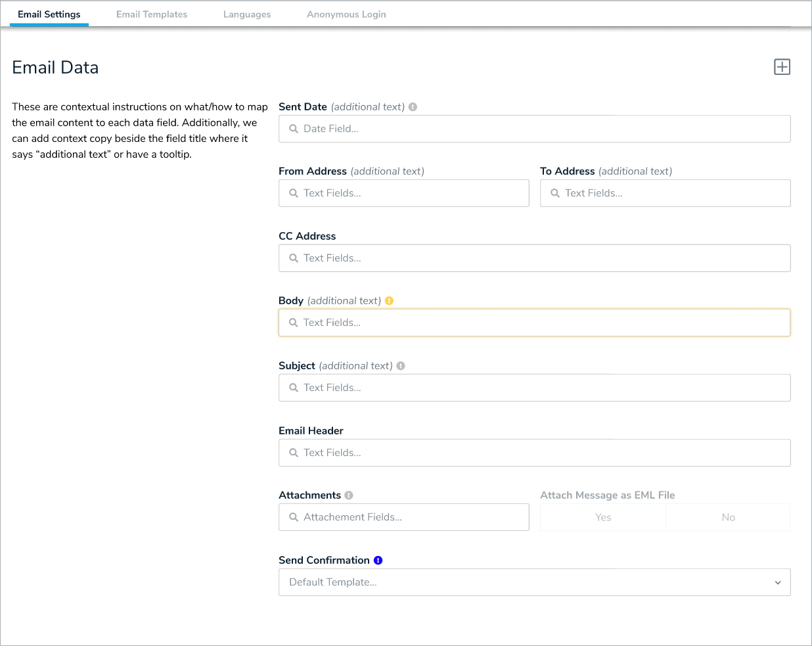The height and width of the screenshot is (646, 812).
Task: Click the search icon in From Address field
Action: click(294, 193)
